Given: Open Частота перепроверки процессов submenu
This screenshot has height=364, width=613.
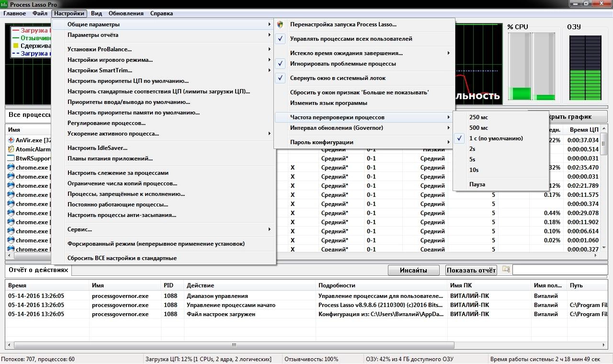Looking at the screenshot, I should [364, 117].
